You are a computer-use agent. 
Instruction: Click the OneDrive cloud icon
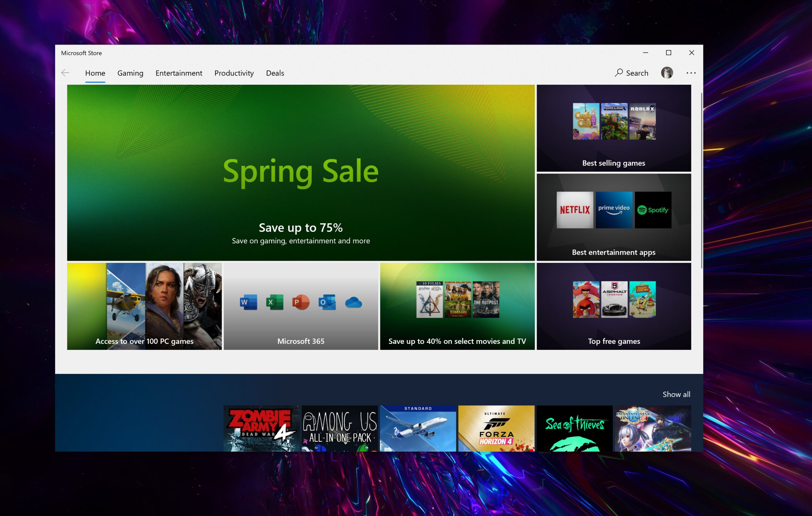[353, 303]
